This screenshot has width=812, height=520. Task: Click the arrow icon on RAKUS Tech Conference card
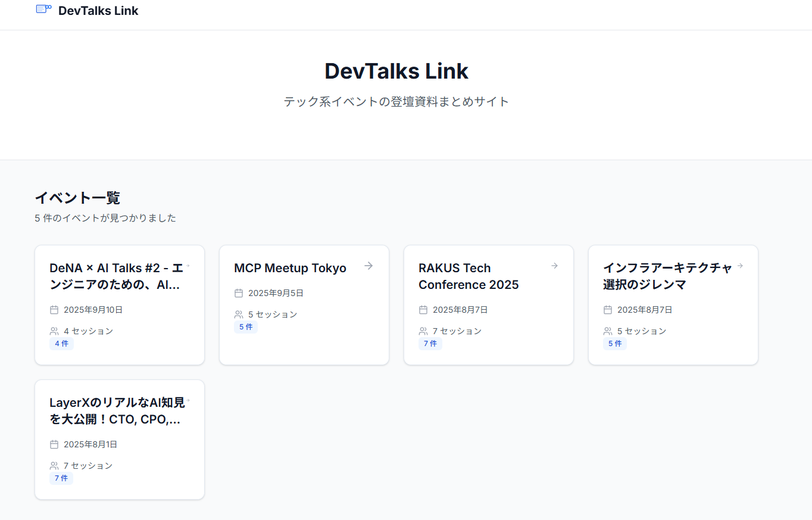tap(554, 266)
